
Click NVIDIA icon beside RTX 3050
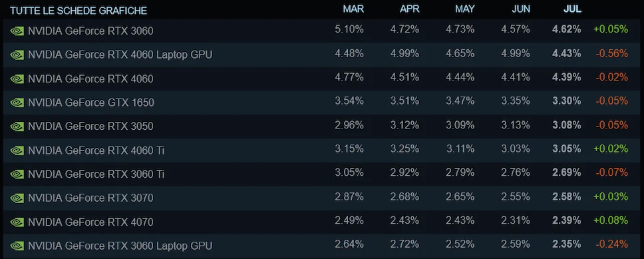click(17, 127)
